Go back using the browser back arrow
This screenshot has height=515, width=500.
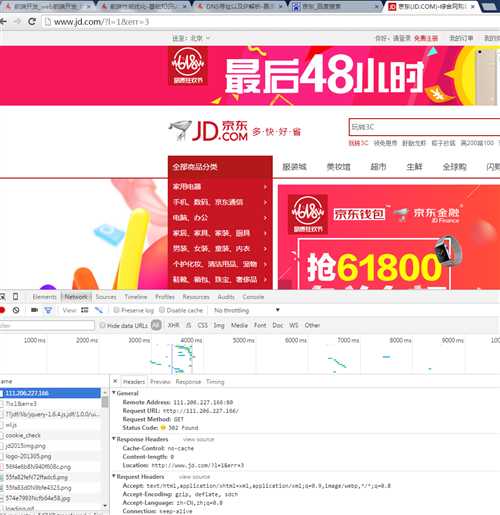click(x=3, y=22)
